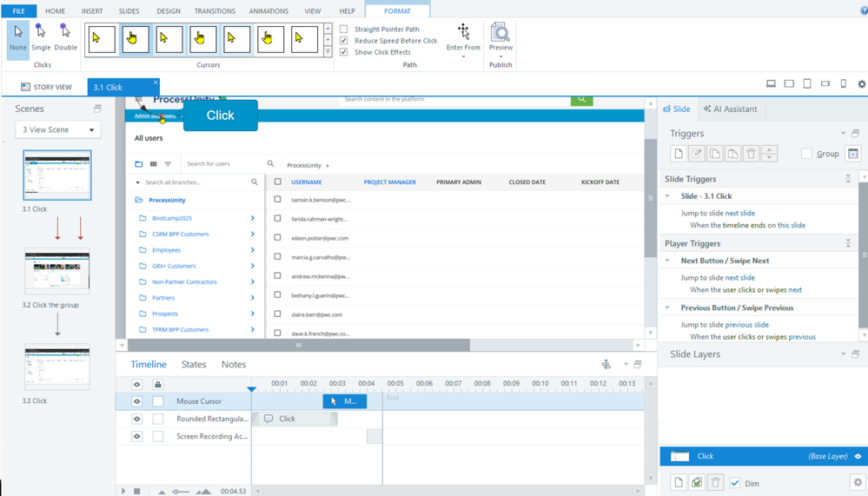Select 3.2 Click the group thumbnail

pyautogui.click(x=57, y=272)
